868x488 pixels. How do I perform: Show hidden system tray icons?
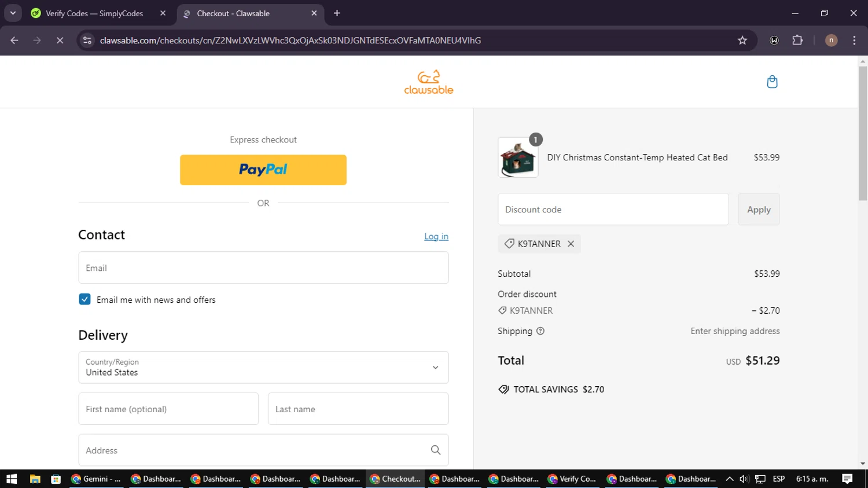click(730, 479)
